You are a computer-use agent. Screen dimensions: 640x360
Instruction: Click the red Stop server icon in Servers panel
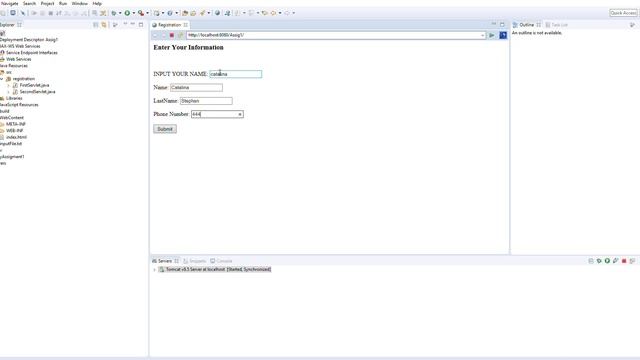(624, 261)
